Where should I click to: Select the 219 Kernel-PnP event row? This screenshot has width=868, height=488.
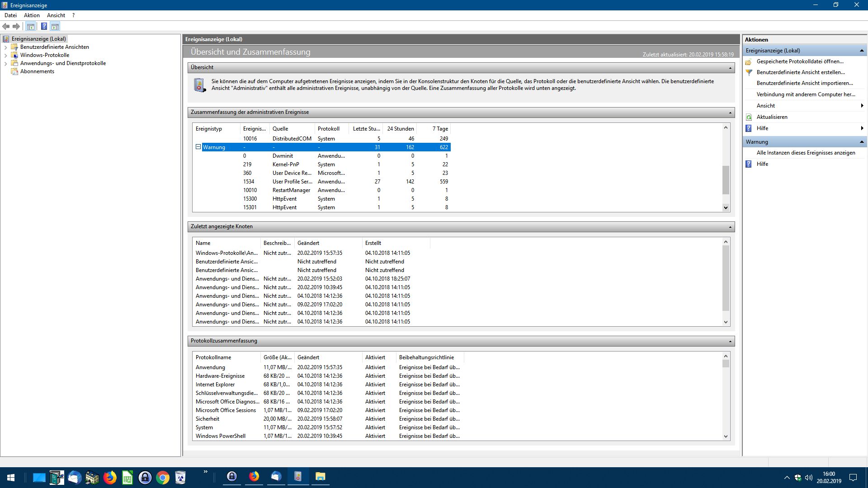[x=321, y=164]
